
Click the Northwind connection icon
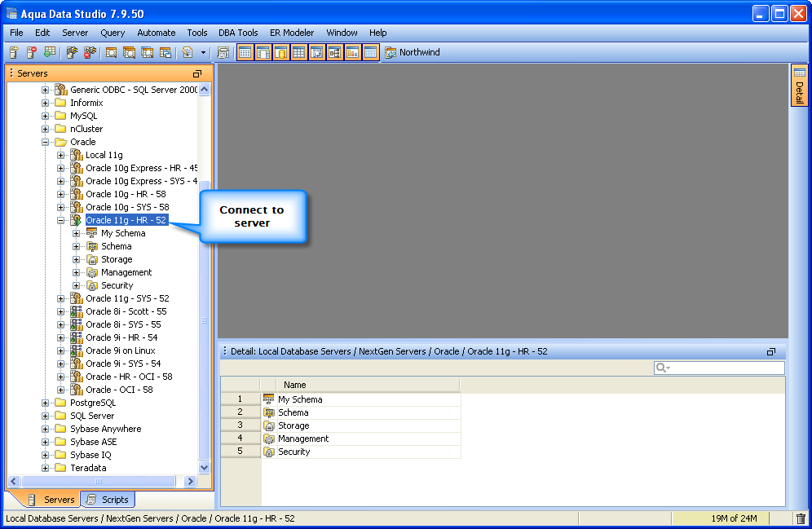[391, 52]
